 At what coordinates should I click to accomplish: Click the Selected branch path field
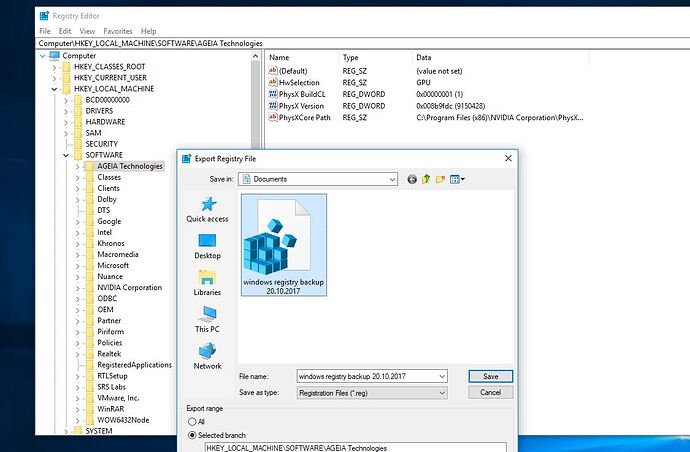pos(356,448)
